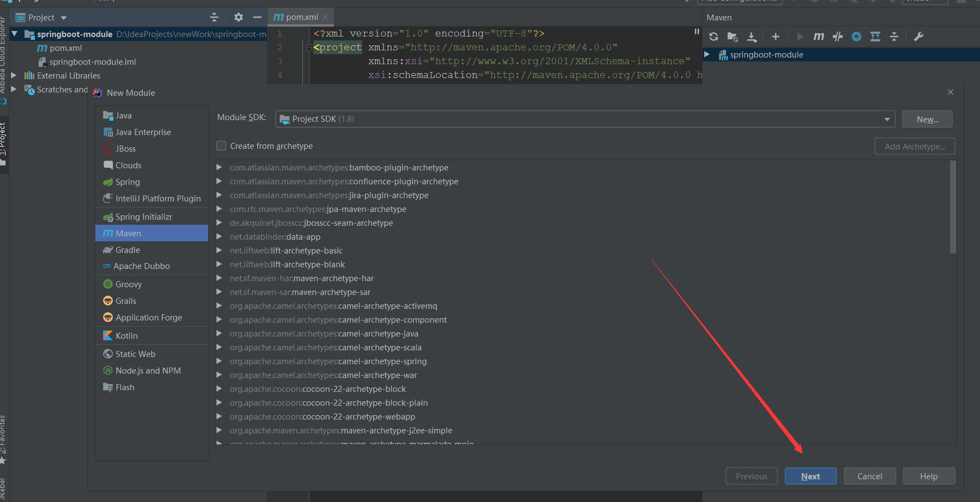Open Maven settings wrench icon
Screen dimensions: 980x502
[x=919, y=37]
